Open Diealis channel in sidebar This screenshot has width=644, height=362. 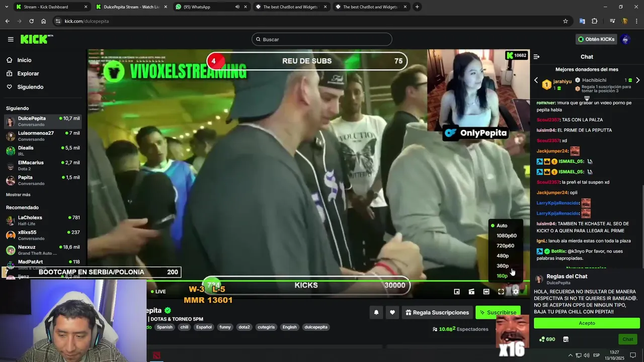(43, 150)
